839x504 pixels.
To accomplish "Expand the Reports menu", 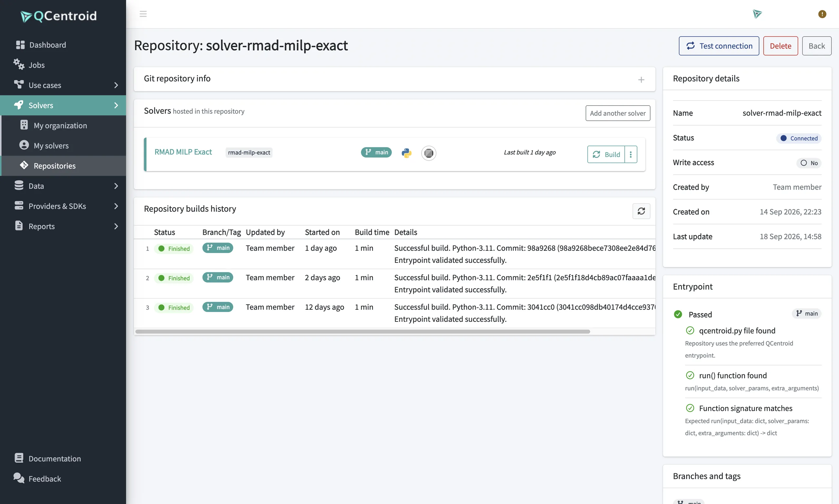I will point(63,226).
